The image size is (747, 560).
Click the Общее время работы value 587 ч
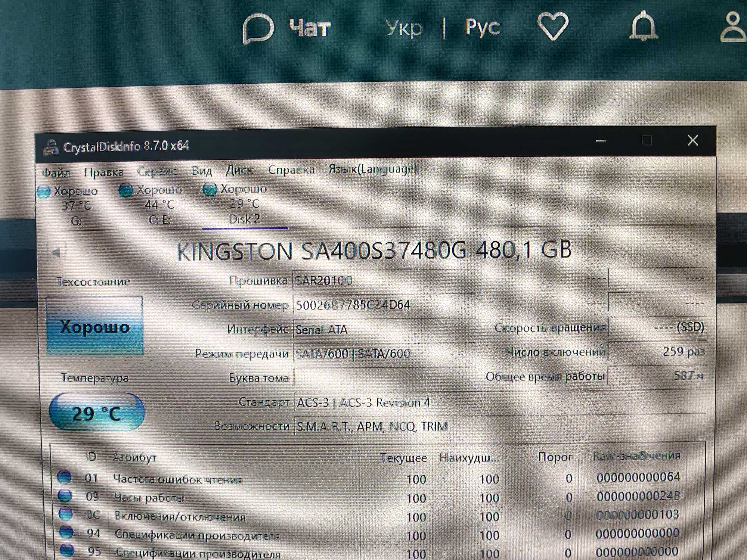pyautogui.click(x=657, y=375)
